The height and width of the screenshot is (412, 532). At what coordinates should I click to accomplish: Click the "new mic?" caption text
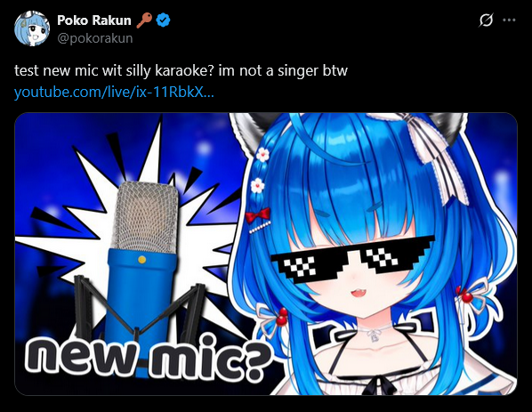click(x=149, y=356)
